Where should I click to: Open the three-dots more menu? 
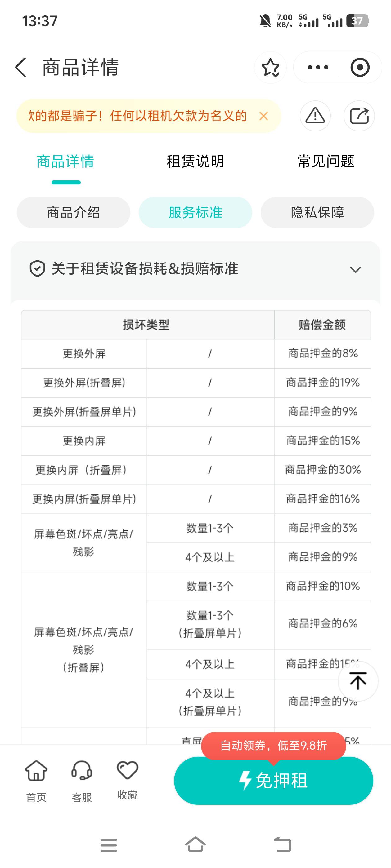coord(318,67)
